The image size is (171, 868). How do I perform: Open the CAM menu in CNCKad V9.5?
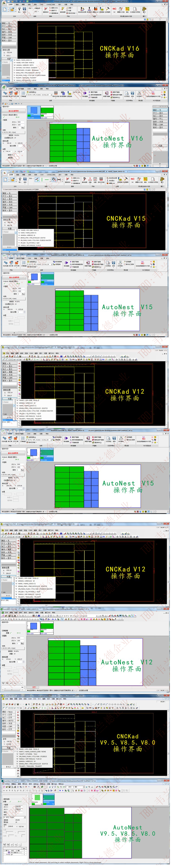click(30, 699)
